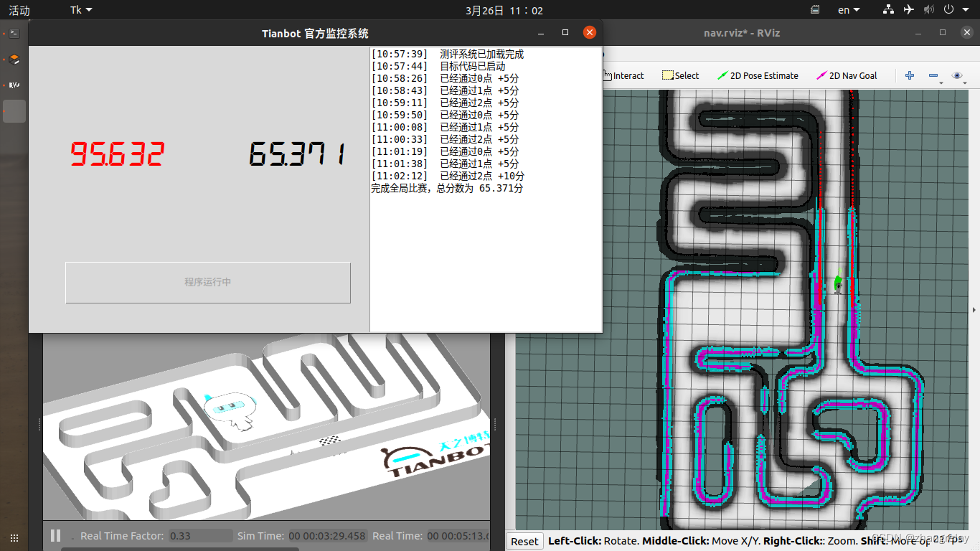Open the RViz icon in the dock
Image resolution: width=980 pixels, height=551 pixels.
point(14,85)
